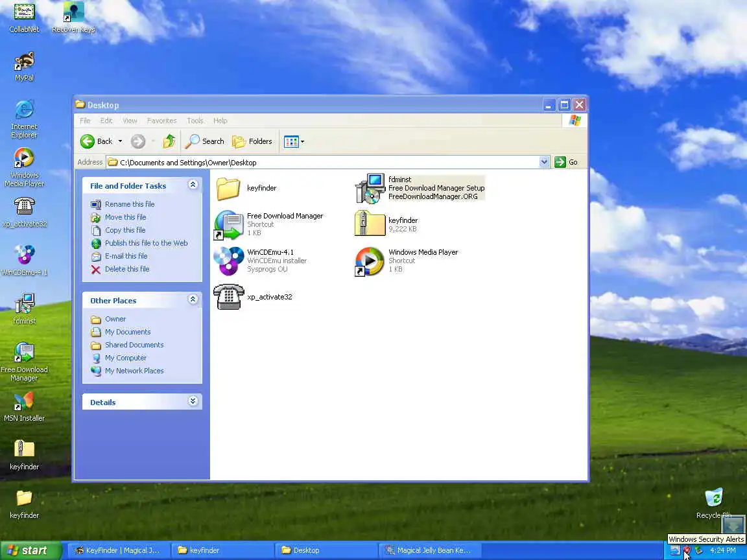Go to Owner folder in Other Places

(115, 319)
